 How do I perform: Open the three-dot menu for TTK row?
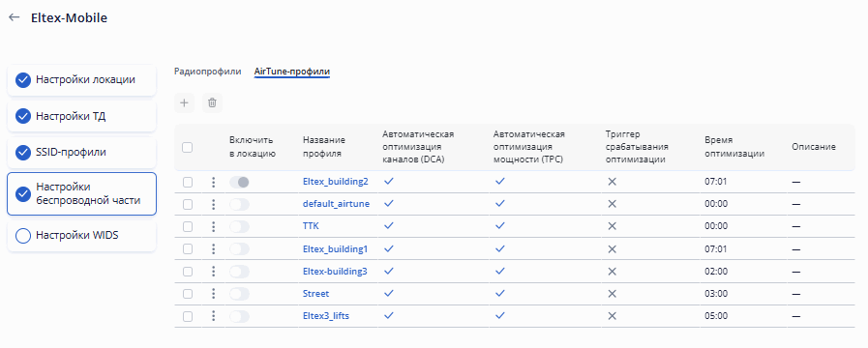213,227
